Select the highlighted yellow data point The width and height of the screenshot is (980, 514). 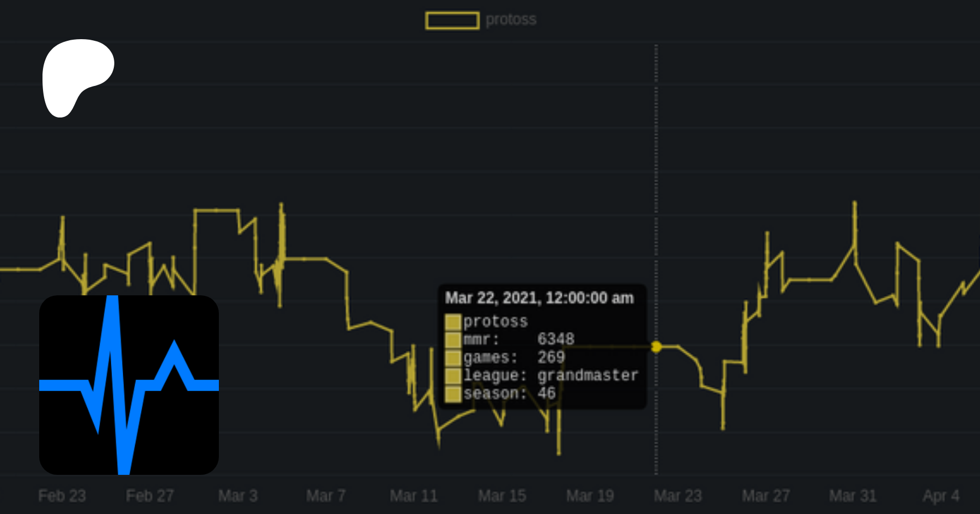[657, 346]
